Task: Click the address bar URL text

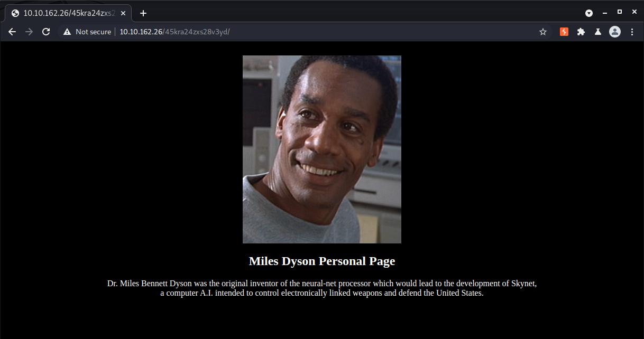Action: pyautogui.click(x=174, y=32)
